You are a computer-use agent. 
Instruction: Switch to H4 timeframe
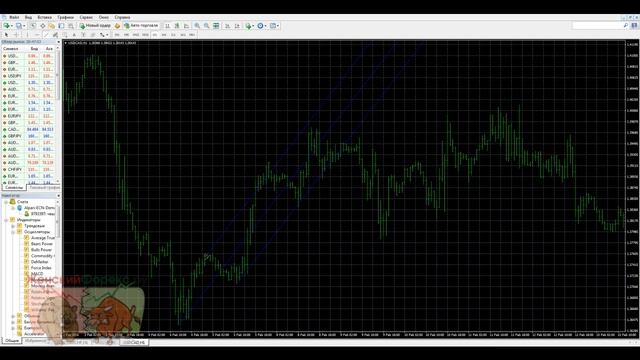coord(164,35)
